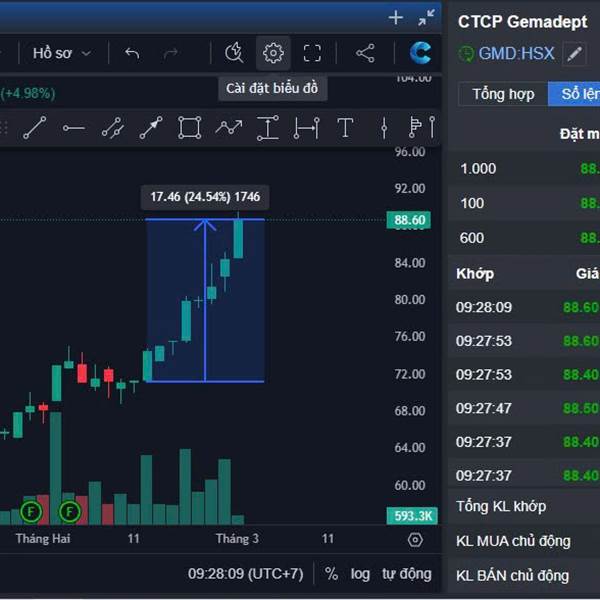
Task: Click the 09:28:09 matched trade row
Action: coord(524,307)
